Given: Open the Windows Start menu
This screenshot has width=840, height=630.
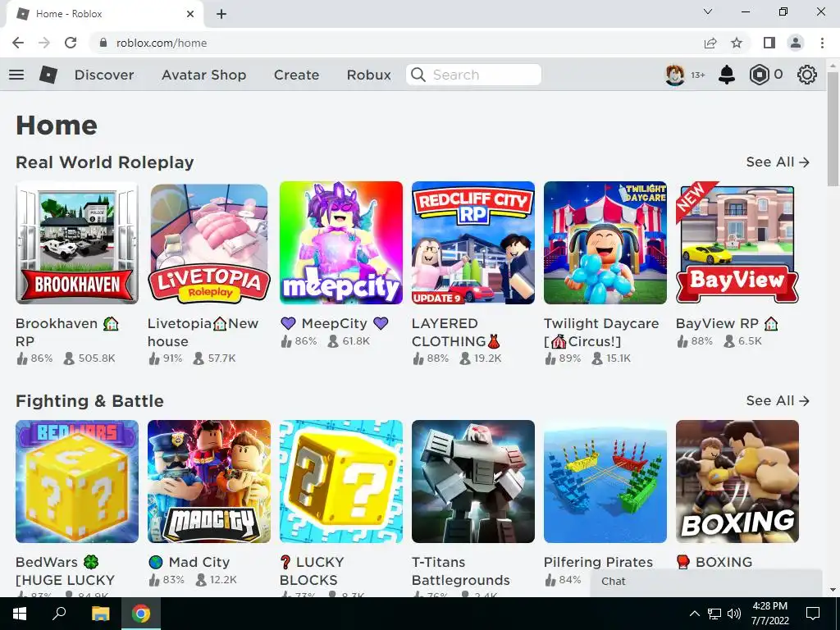Looking at the screenshot, I should coord(20,614).
